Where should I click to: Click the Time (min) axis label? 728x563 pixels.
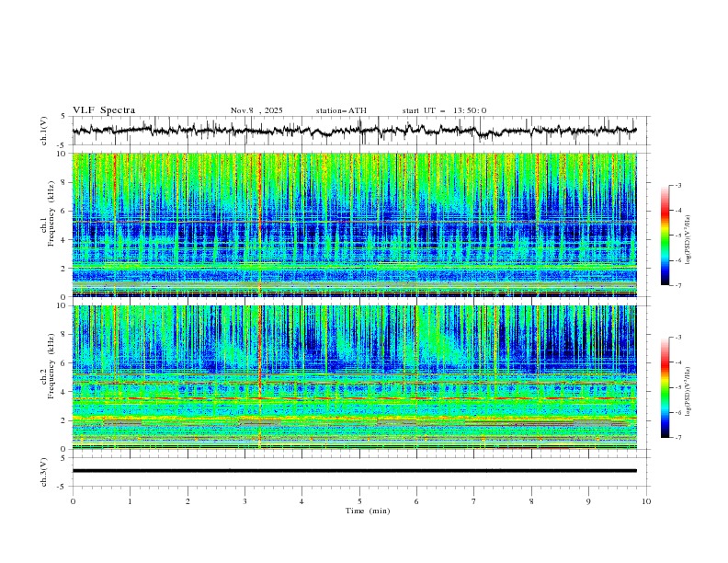click(x=368, y=511)
